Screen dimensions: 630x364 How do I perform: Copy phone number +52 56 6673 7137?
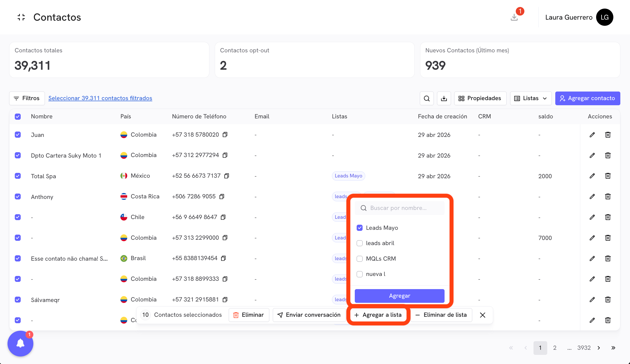(x=227, y=176)
